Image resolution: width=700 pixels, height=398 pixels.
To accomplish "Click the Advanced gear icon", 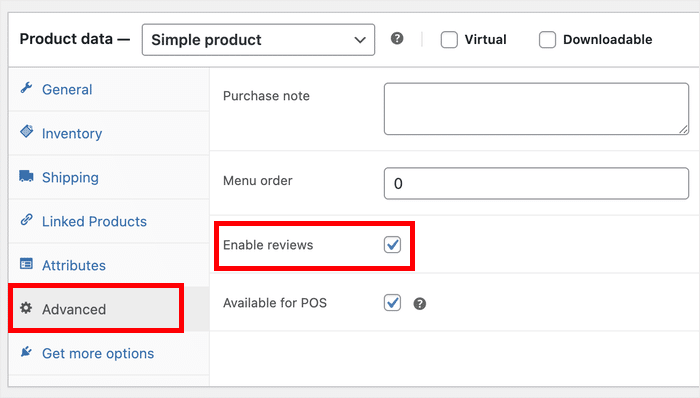I will coord(26,308).
